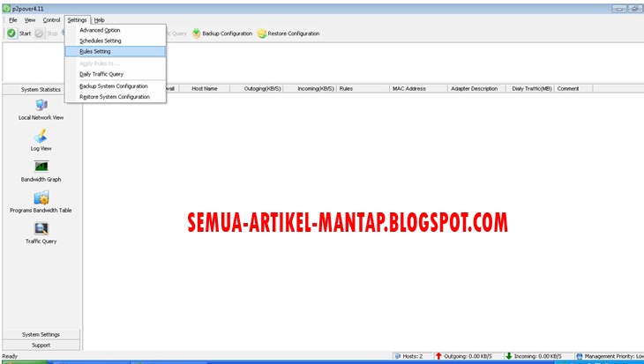Open Programs Bandwidth Table icon
Screen dimensions: 644x364
pyautogui.click(x=41, y=197)
